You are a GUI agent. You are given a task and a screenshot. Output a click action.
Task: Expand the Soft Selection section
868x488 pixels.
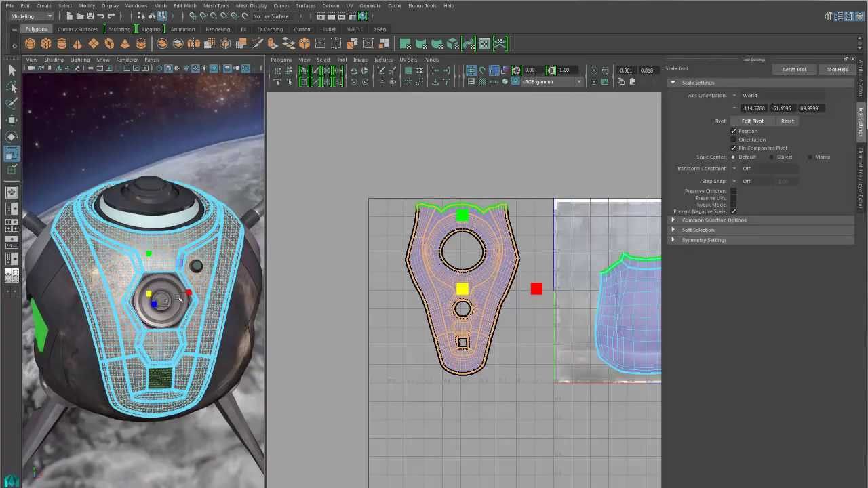point(761,230)
